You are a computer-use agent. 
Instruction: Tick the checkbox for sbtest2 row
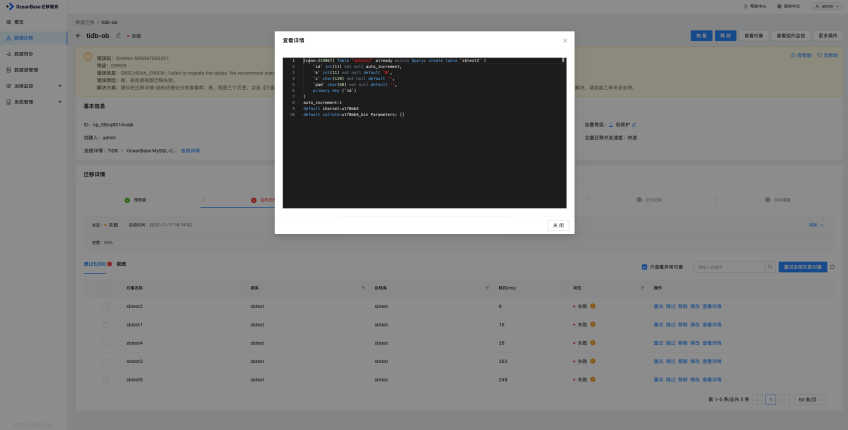(x=105, y=306)
